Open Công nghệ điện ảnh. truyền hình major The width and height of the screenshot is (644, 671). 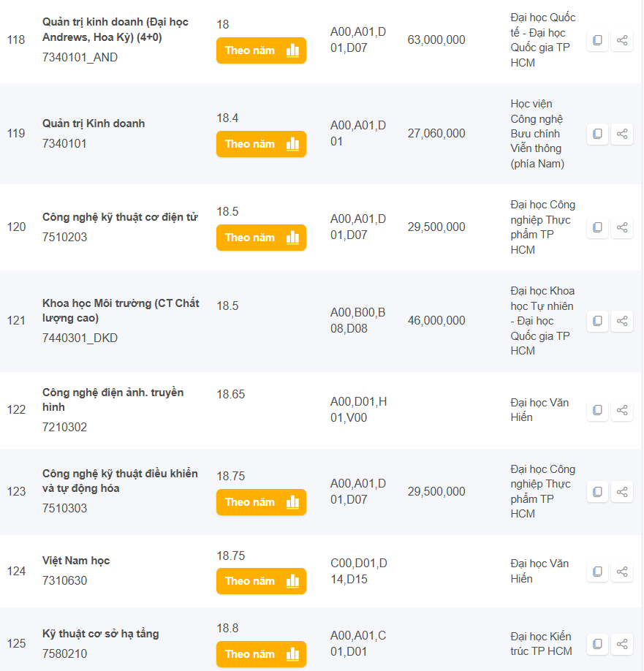tap(113, 400)
